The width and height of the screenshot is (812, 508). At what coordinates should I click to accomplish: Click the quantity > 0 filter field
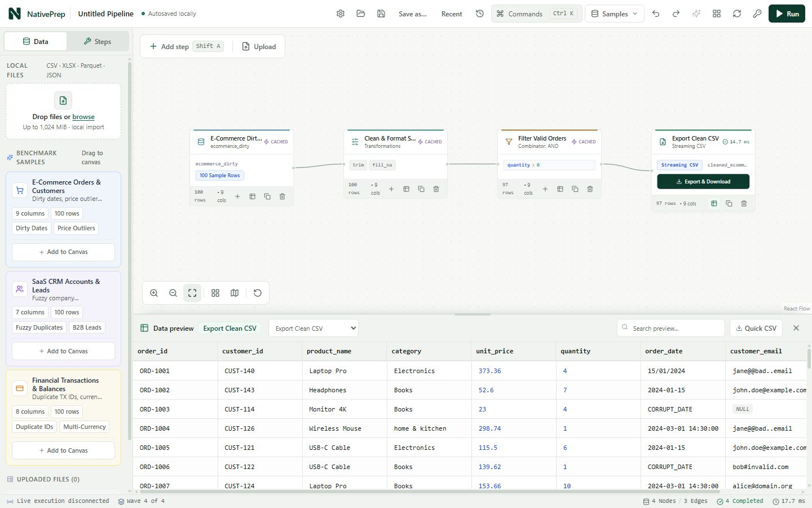(549, 165)
